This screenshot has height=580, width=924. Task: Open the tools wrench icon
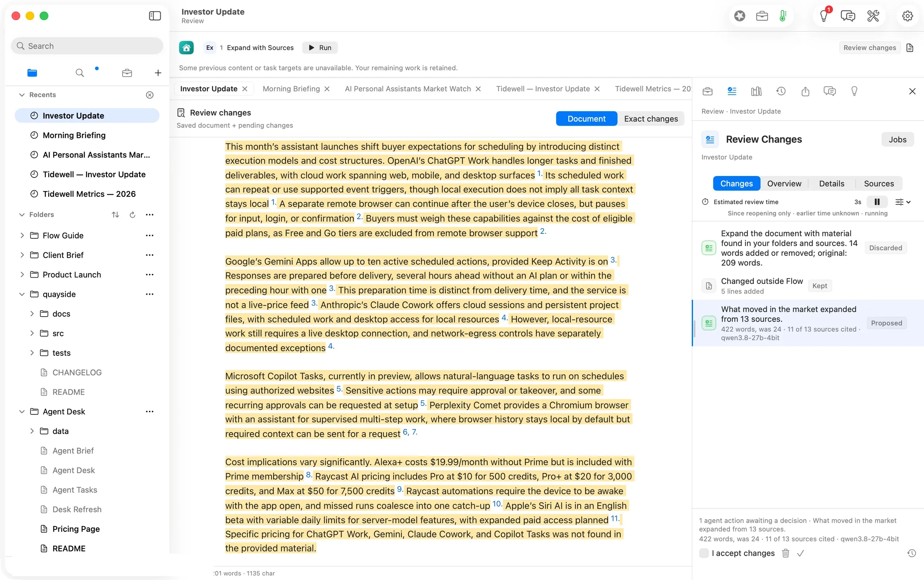coord(873,16)
